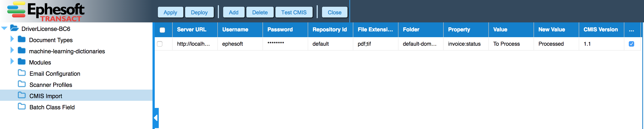
Task: Click the Modules folder icon
Action: click(x=22, y=62)
